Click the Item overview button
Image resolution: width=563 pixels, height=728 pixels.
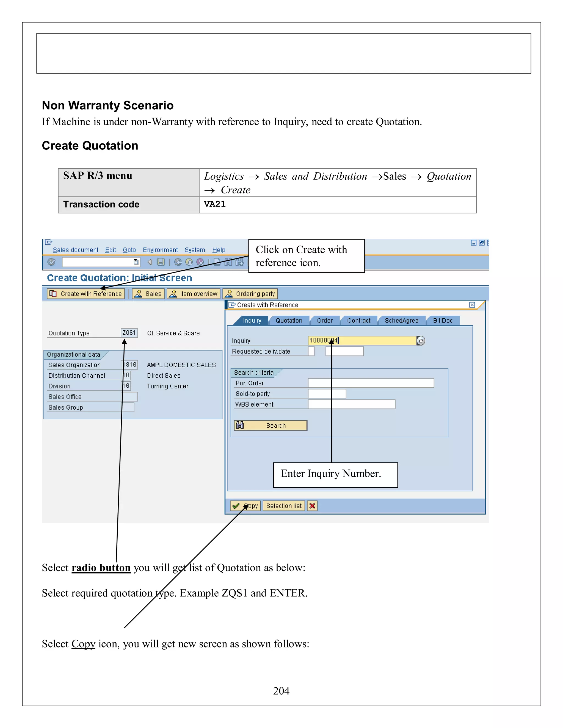tap(194, 294)
